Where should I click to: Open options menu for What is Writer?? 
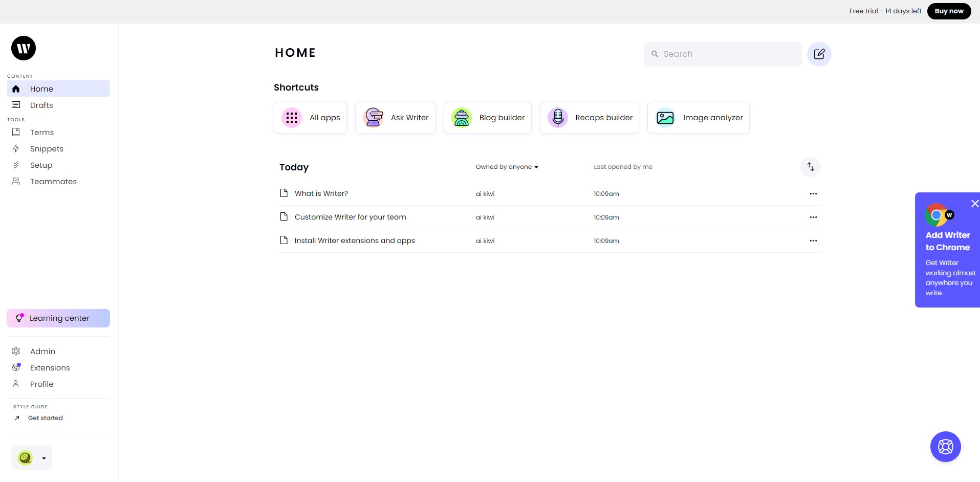(x=813, y=194)
